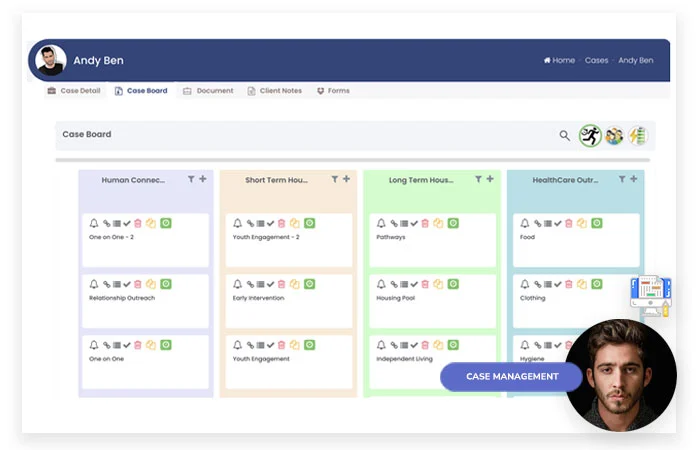This screenshot has width=700, height=450.
Task: Copy the Youth Engagement card
Action: [295, 345]
